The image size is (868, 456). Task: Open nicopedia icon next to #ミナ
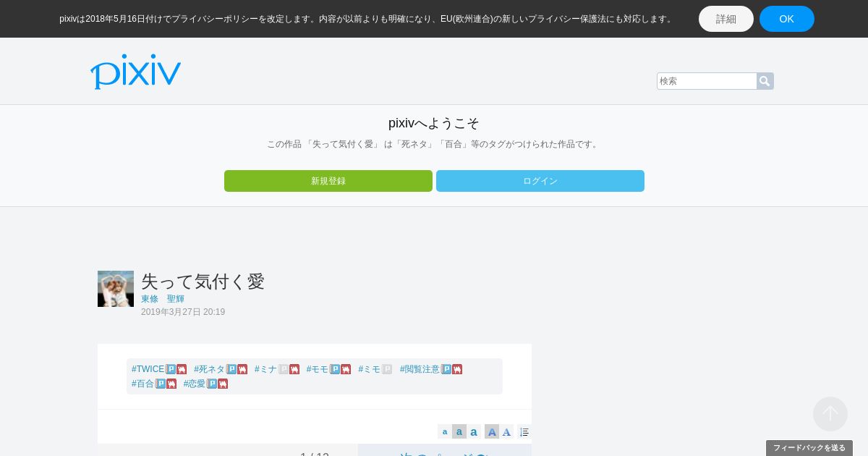[x=294, y=369]
